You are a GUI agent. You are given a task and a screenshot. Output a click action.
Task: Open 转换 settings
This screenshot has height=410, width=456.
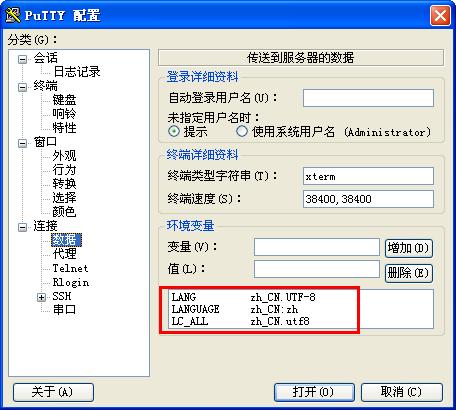(x=64, y=184)
